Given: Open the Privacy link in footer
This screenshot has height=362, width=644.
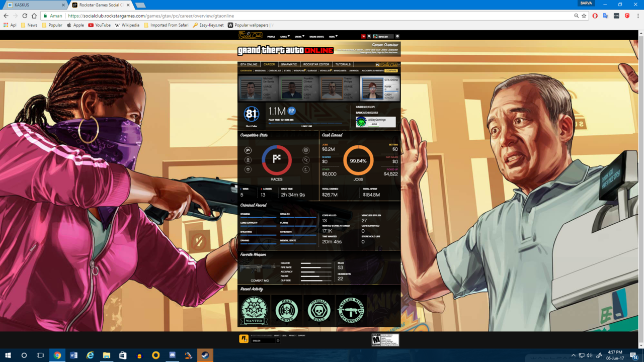Looking at the screenshot, I should tap(292, 335).
